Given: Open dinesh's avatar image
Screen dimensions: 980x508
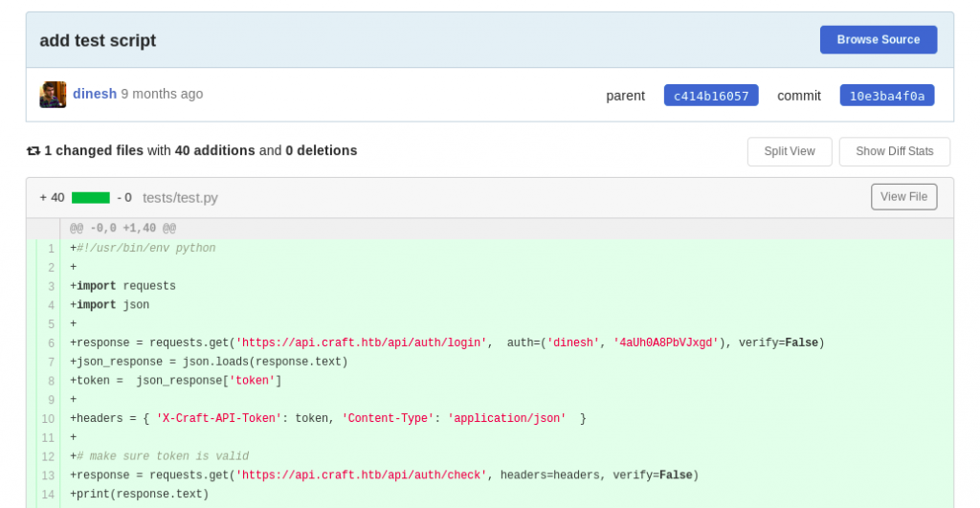Looking at the screenshot, I should [54, 95].
